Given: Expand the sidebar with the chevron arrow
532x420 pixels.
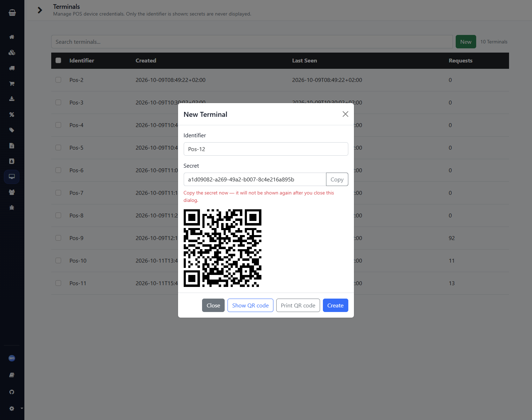Looking at the screenshot, I should coord(40,10).
